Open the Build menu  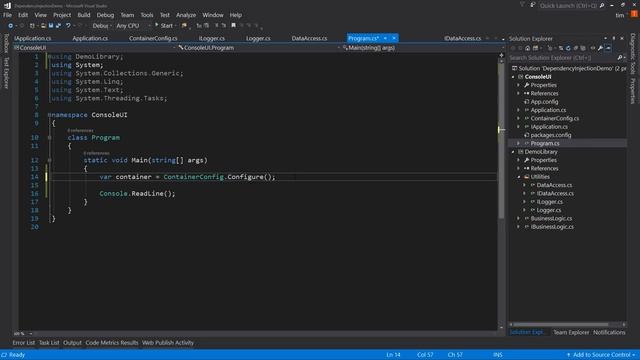point(84,15)
